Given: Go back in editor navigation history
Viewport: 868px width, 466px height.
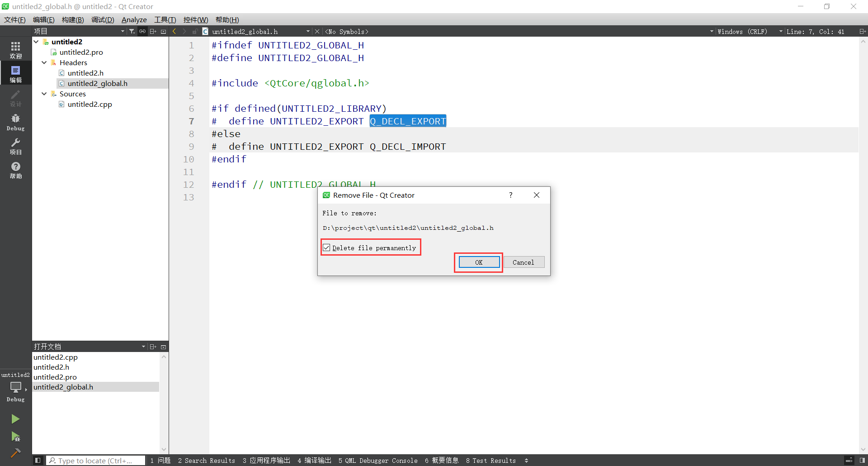Looking at the screenshot, I should (175, 31).
